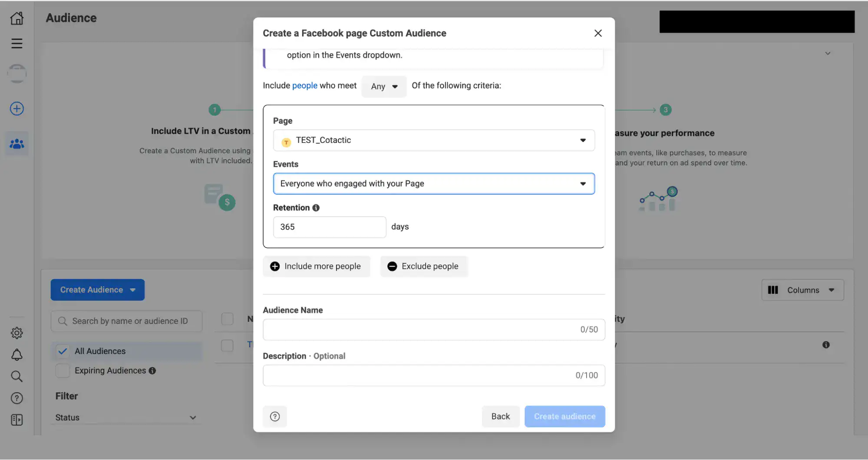Click the Retention info icon

click(316, 208)
